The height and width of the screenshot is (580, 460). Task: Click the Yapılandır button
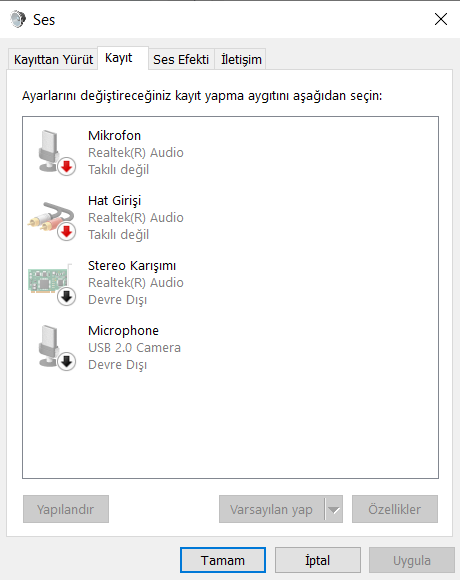(x=66, y=509)
